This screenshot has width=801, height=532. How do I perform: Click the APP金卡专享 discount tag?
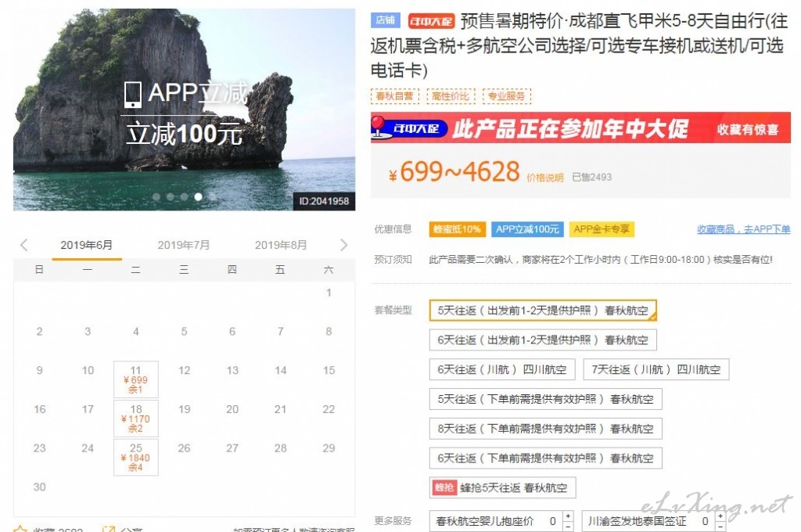(x=602, y=229)
